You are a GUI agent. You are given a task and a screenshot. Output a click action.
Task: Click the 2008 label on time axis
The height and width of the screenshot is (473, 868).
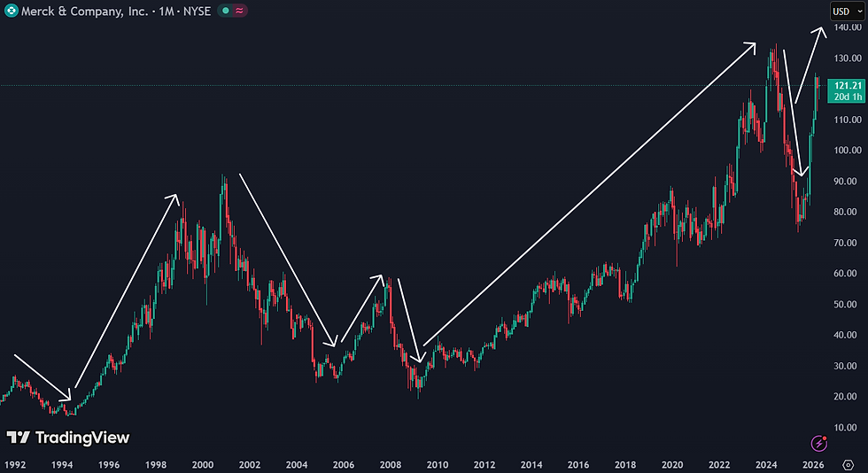tap(391, 465)
